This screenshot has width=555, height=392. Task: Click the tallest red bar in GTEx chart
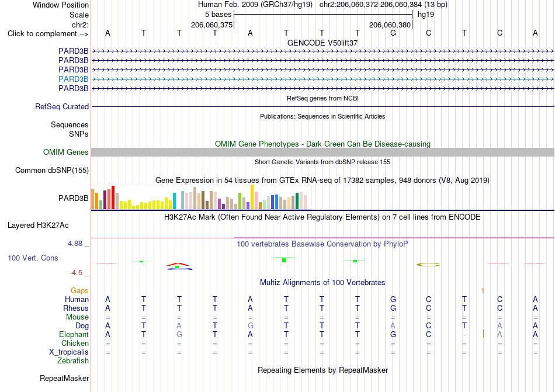pyautogui.click(x=113, y=197)
